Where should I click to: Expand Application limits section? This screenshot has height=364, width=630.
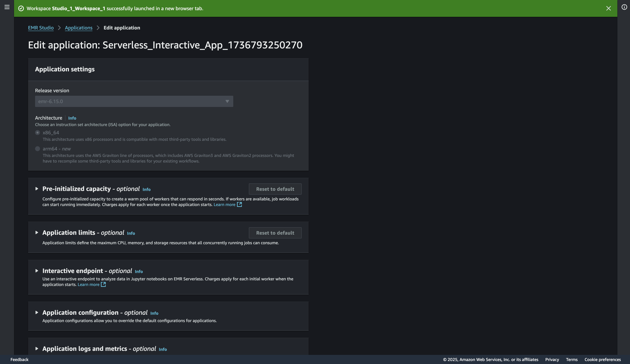pos(37,232)
